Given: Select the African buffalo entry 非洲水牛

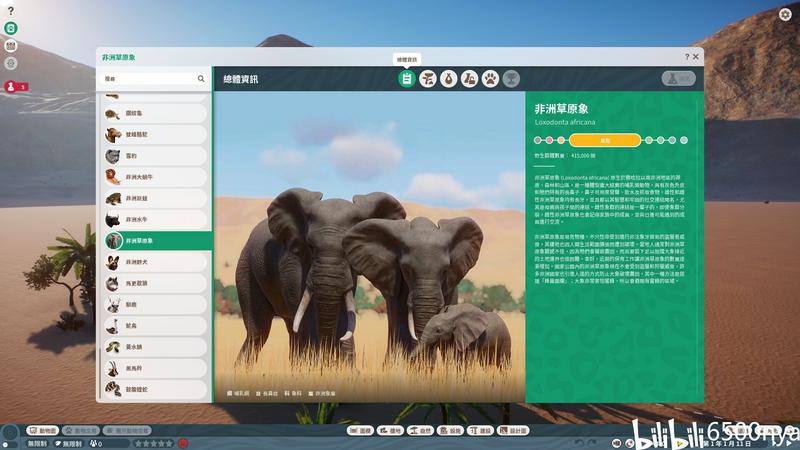Looking at the screenshot, I should pos(155,219).
